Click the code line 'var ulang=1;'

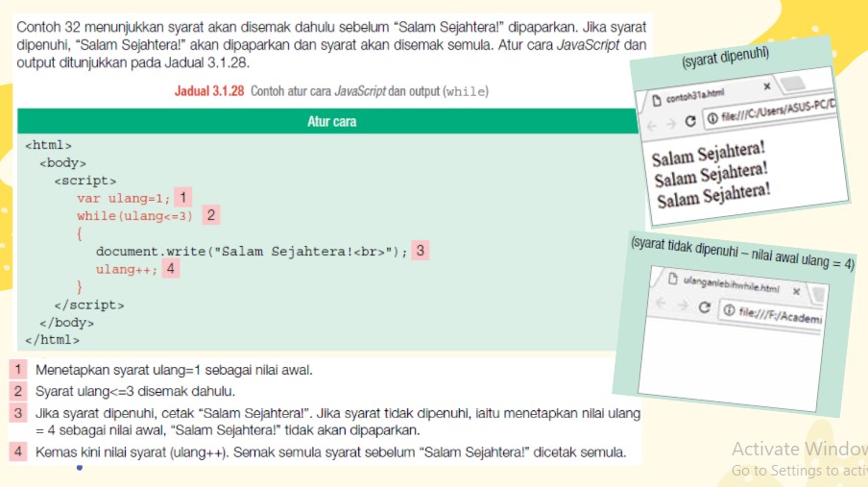tap(124, 198)
